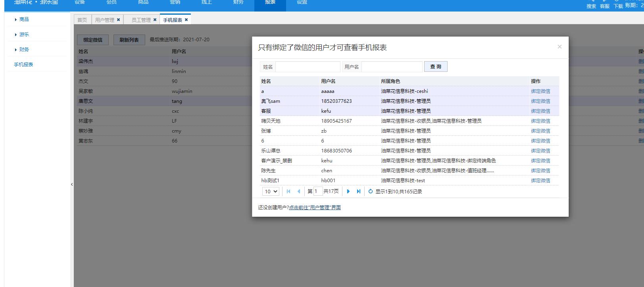Click the 刷新列表 button
The image size is (644, 287).
click(x=129, y=40)
